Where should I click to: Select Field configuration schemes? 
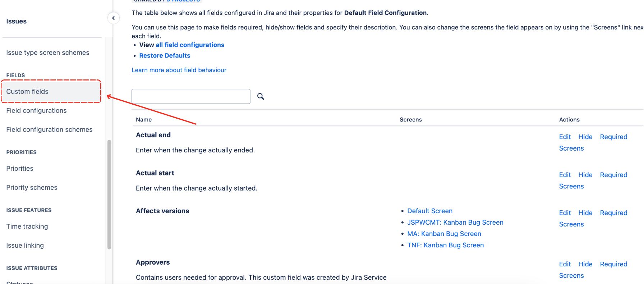coord(49,129)
